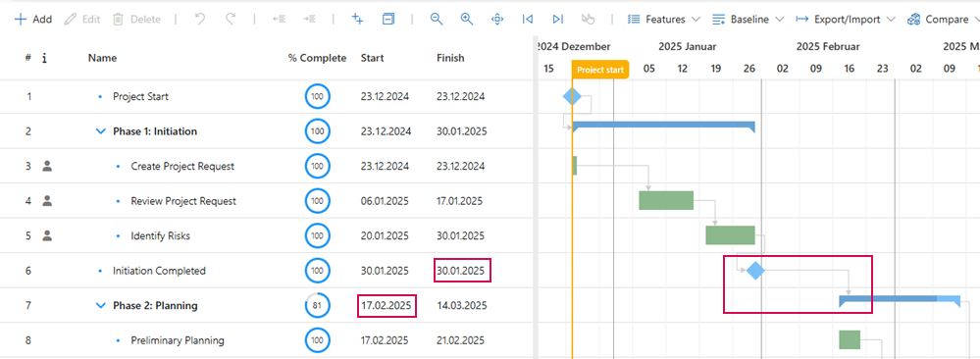Image resolution: width=980 pixels, height=359 pixels.
Task: Click the Finish column header
Action: tap(450, 58)
